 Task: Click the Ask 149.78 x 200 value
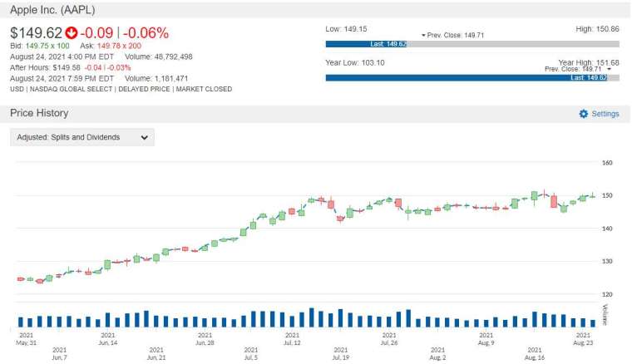tap(119, 46)
